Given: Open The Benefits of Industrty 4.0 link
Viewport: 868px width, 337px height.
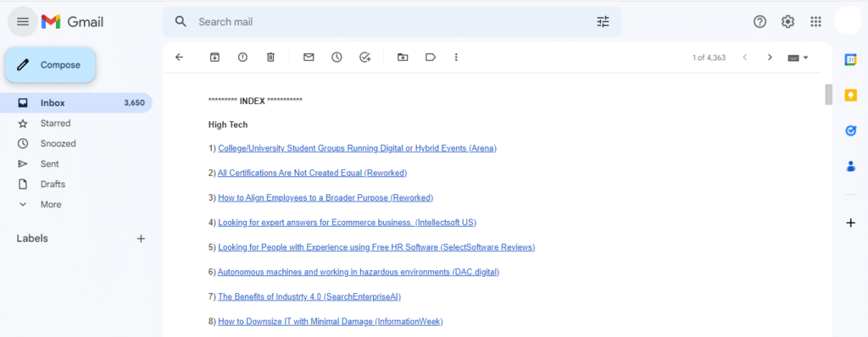Looking at the screenshot, I should coord(309,296).
